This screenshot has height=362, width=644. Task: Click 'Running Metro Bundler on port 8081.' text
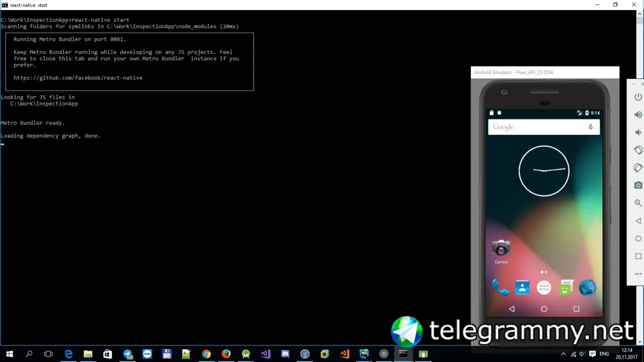(x=70, y=39)
